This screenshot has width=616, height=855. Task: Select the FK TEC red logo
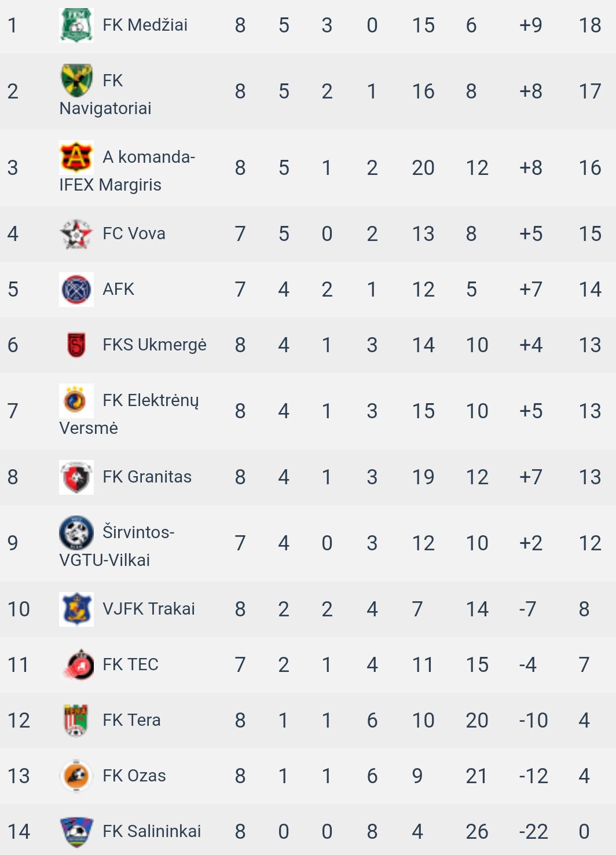(x=76, y=664)
